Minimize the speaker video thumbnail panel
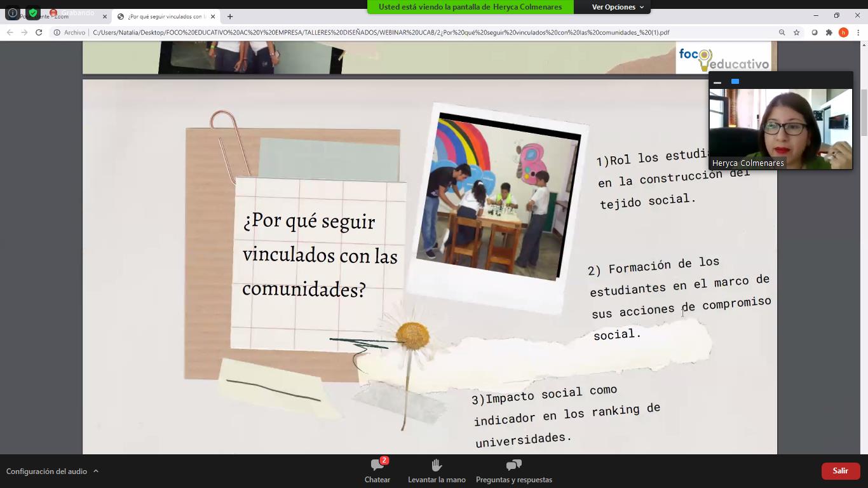 pyautogui.click(x=717, y=82)
